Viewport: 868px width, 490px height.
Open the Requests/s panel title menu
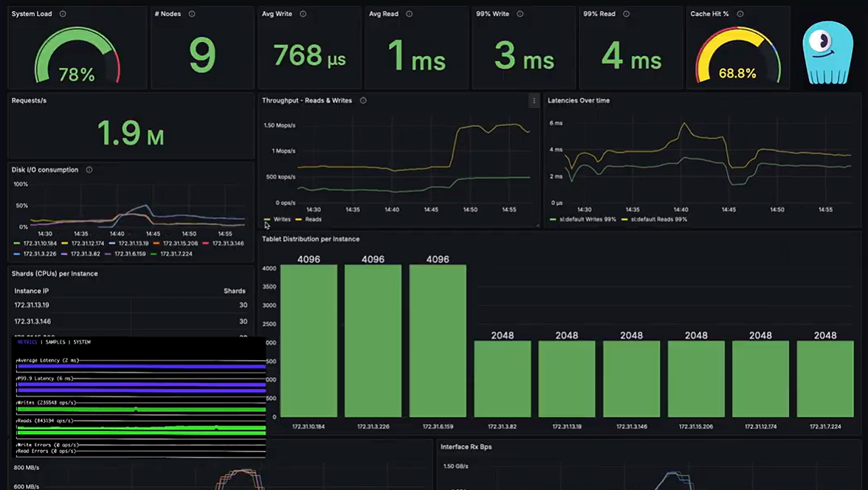[29, 101]
